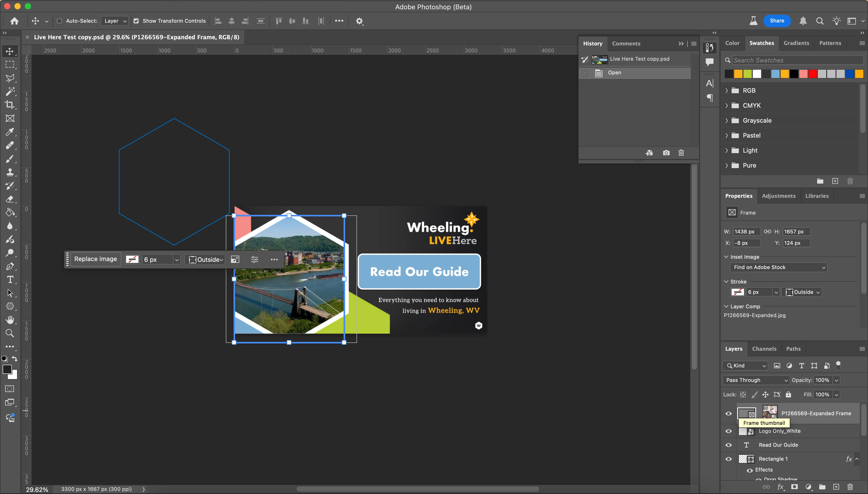Image resolution: width=868 pixels, height=494 pixels.
Task: Click the Quick Mask mode icon
Action: (10, 389)
